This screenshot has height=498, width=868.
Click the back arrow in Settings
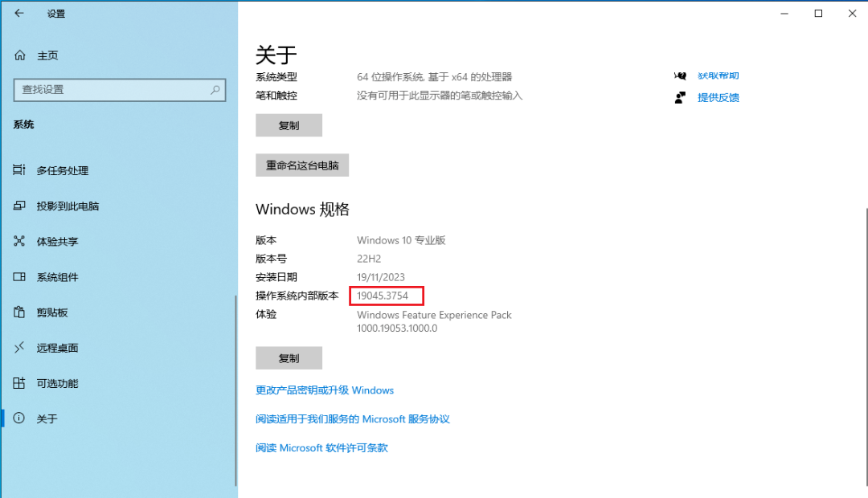pyautogui.click(x=19, y=14)
